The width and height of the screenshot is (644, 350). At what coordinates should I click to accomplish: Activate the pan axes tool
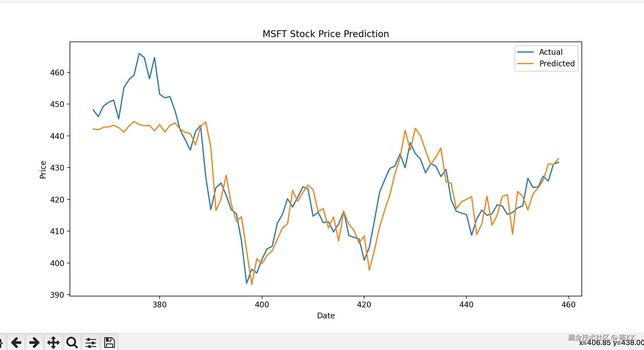pyautogui.click(x=53, y=343)
